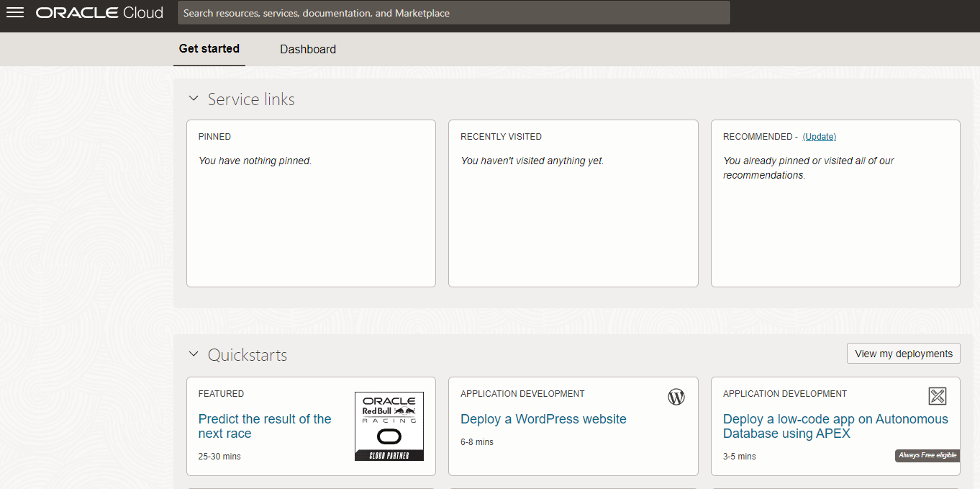The width and height of the screenshot is (980, 489).
Task: Click the Oracle Cloud logo
Action: 99,13
